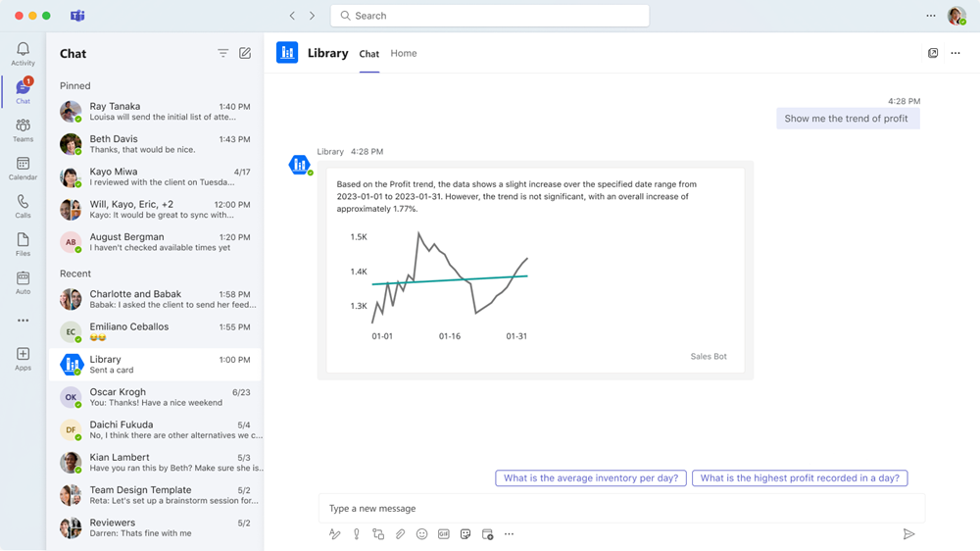Click the attach file paperclip icon
Screen dimensions: 980x551
400,534
